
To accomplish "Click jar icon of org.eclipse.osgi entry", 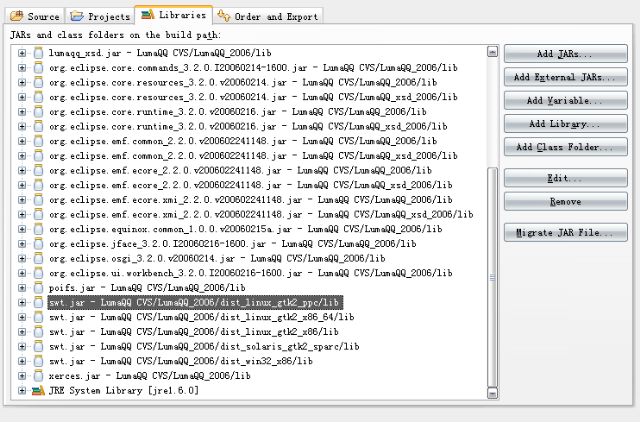I will pyautogui.click(x=38, y=258).
